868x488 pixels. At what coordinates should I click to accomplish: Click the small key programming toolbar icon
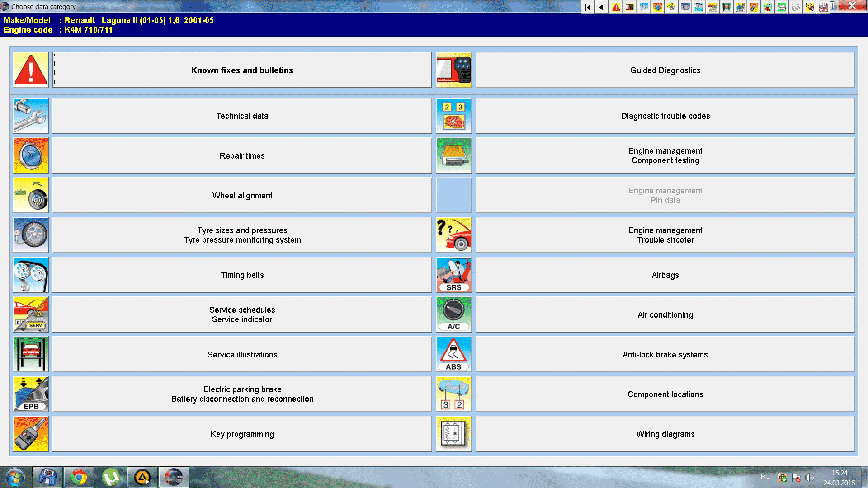click(x=754, y=7)
